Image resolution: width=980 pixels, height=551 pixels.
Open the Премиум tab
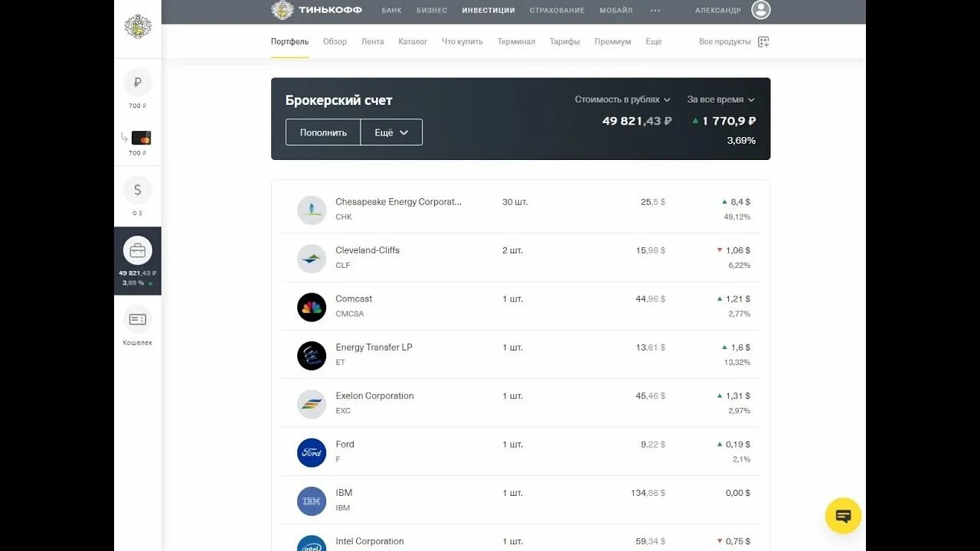(x=612, y=41)
